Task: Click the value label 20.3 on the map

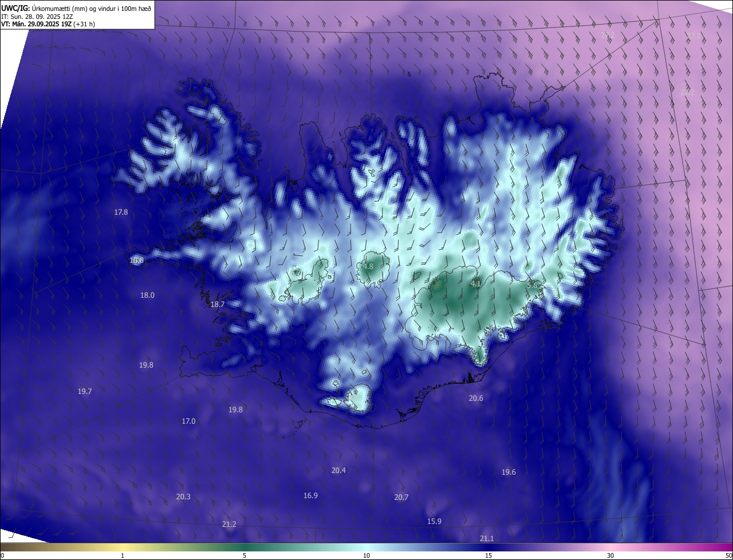Action: click(x=183, y=496)
